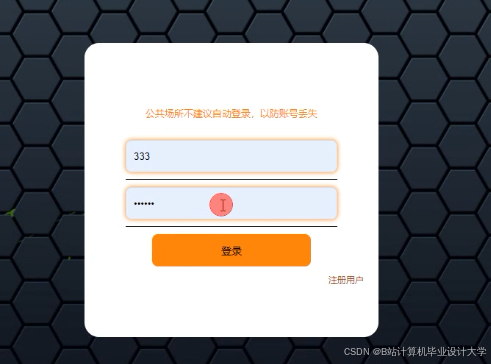Screen dimensions: 491x364
Task: Click the blank top area of white login card
Action: (231, 73)
